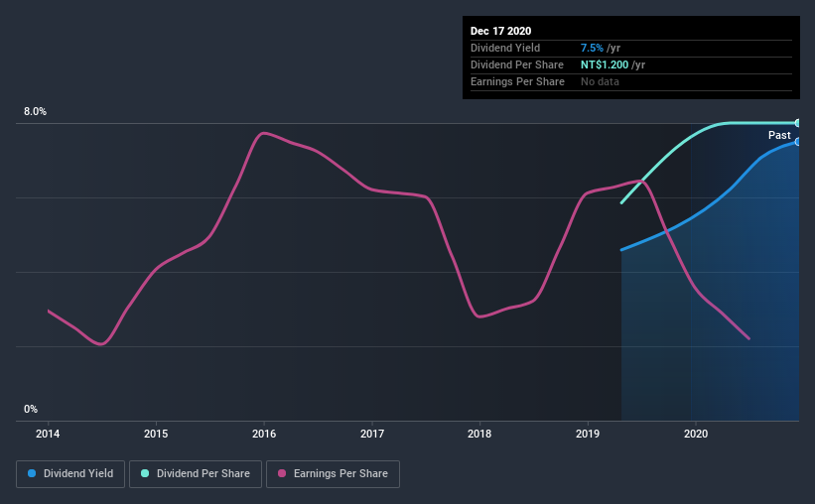Toggle the Dividend Yield legend button
815x504 pixels.
tap(70, 474)
